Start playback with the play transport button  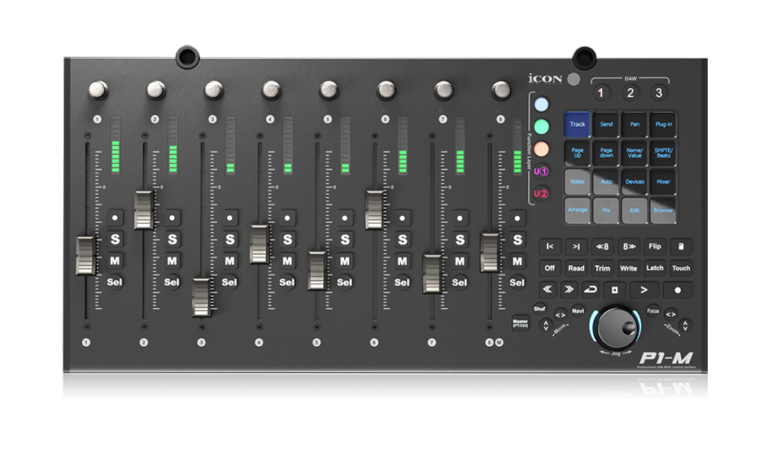(644, 290)
